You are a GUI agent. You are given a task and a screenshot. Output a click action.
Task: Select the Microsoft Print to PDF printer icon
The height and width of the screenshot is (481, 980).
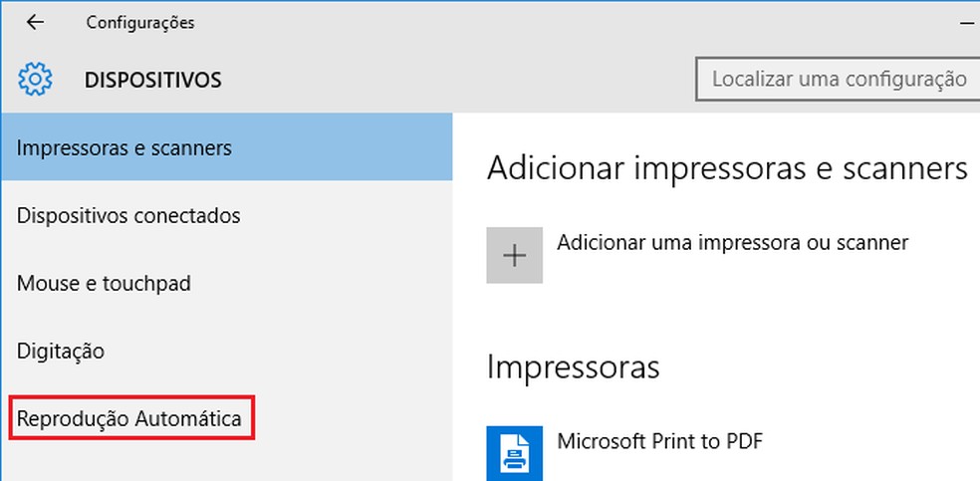click(x=515, y=452)
